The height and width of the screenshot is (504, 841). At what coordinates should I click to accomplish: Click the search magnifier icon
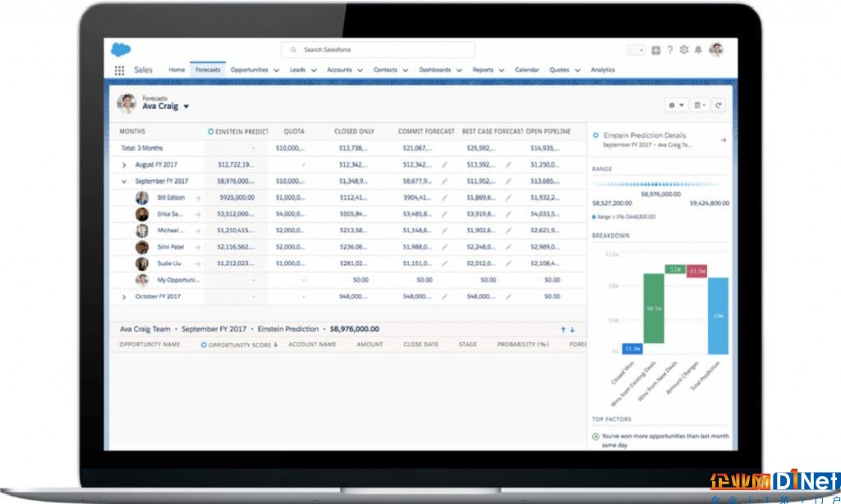pyautogui.click(x=293, y=50)
